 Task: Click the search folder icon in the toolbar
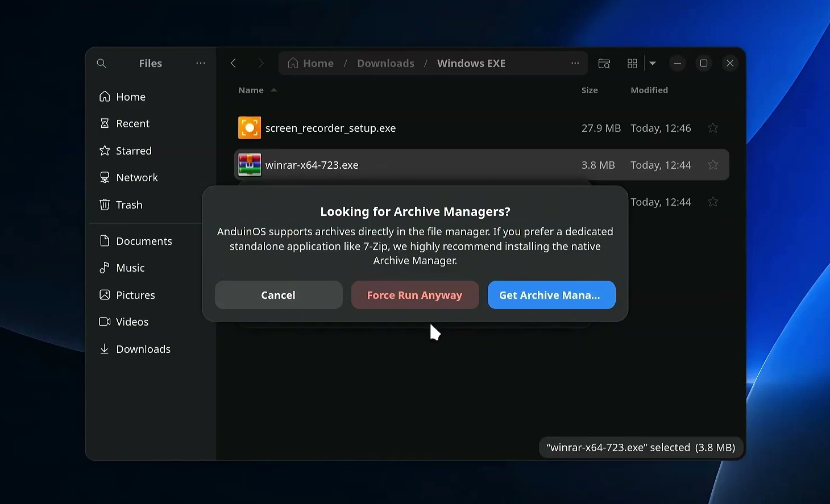pyautogui.click(x=604, y=63)
